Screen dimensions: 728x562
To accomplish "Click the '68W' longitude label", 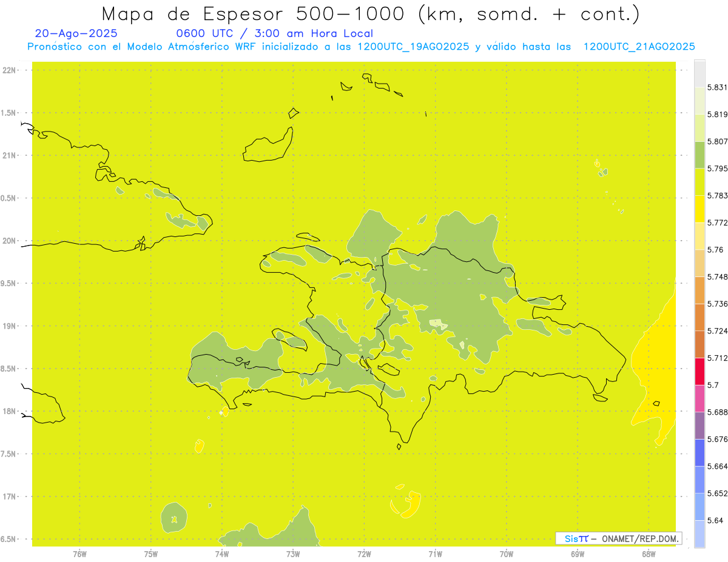I will pos(649,554).
